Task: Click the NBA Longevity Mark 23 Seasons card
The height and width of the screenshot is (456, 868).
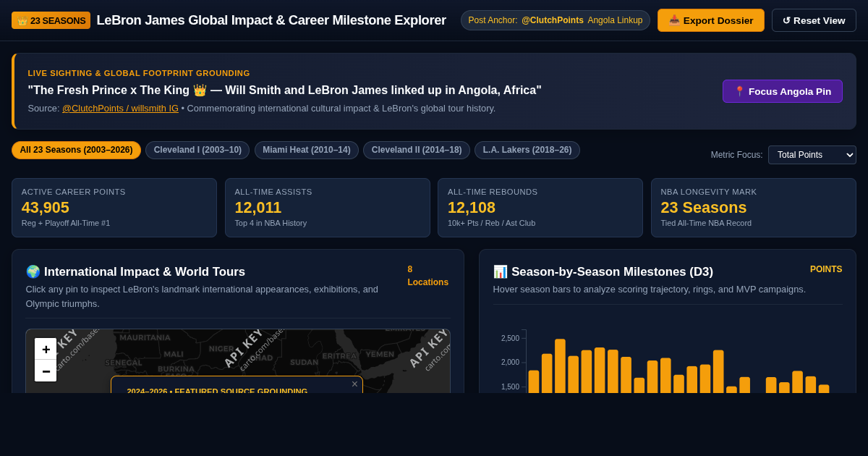Action: click(754, 208)
